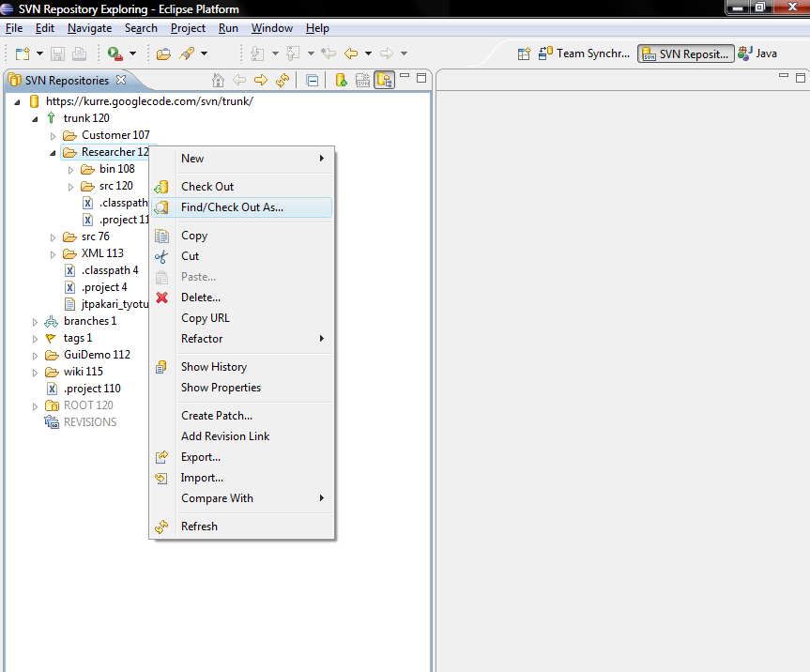Click the Print toolbar icon

[79, 53]
